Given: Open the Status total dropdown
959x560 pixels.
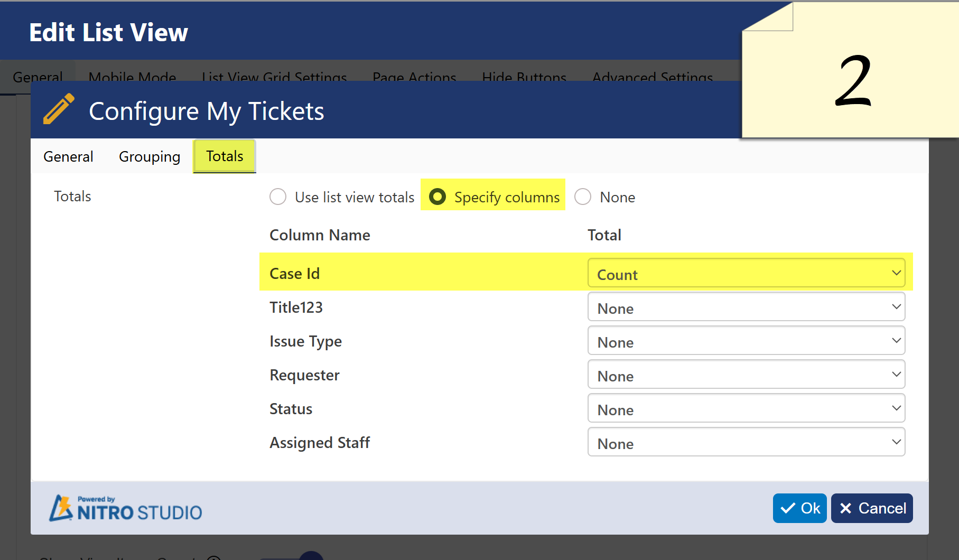Looking at the screenshot, I should (x=746, y=409).
